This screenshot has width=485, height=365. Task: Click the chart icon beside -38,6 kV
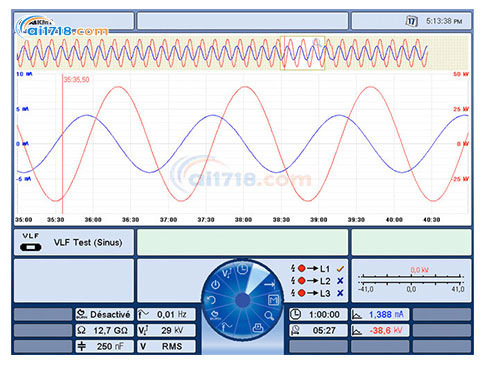tap(357, 330)
